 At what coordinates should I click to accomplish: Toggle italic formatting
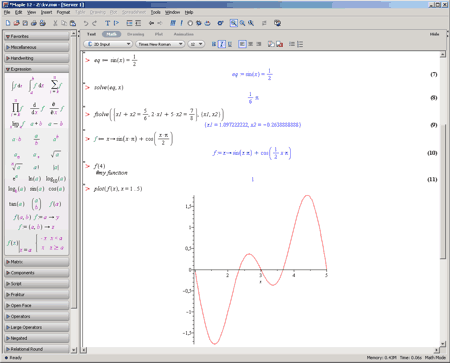(222, 44)
